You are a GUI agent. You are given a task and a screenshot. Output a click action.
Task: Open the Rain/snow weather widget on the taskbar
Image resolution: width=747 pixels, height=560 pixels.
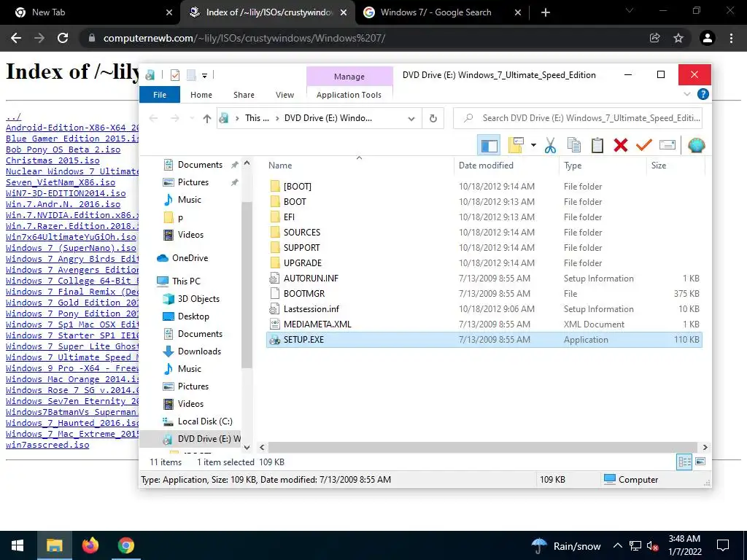coord(566,546)
